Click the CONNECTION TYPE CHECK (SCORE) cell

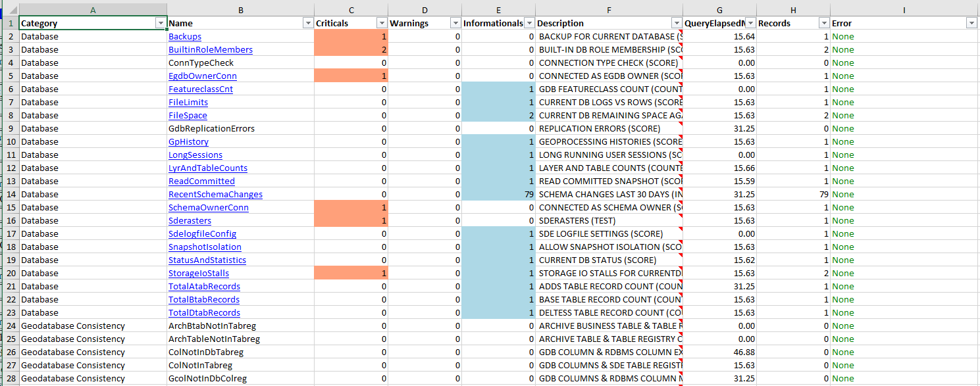pyautogui.click(x=609, y=62)
